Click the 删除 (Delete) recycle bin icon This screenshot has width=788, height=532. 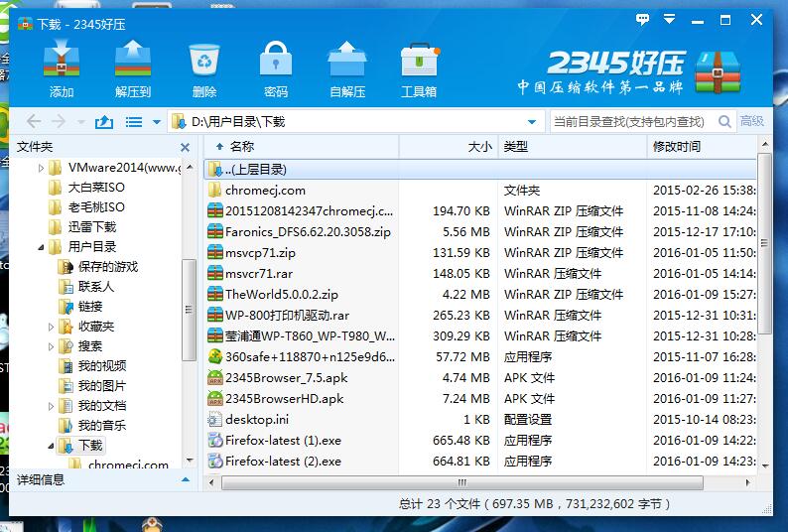(x=204, y=60)
